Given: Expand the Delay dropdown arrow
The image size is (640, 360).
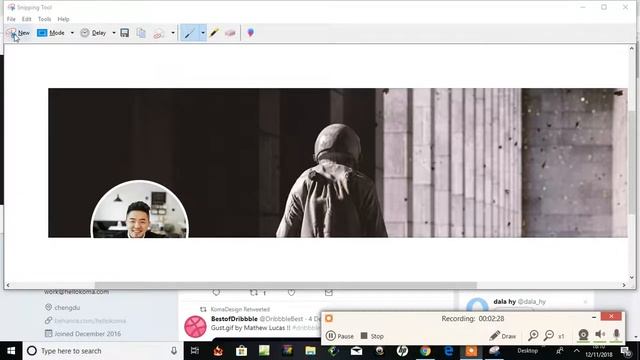Looking at the screenshot, I should [114, 33].
